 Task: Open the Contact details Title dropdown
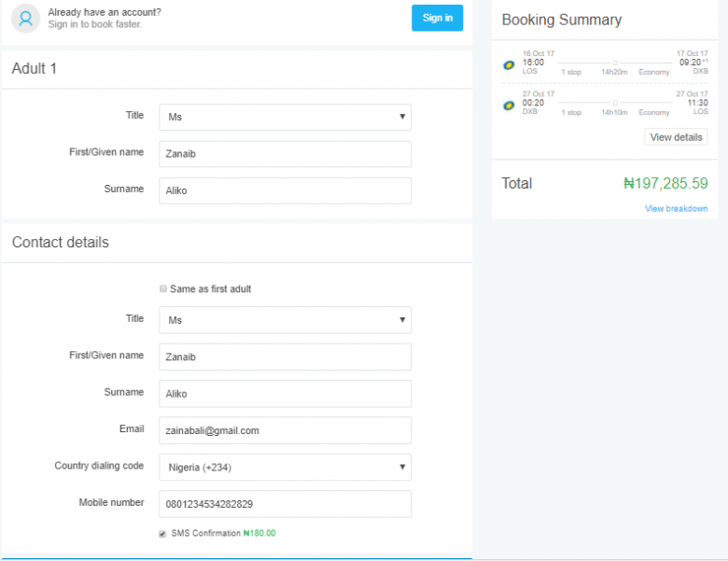tap(285, 320)
